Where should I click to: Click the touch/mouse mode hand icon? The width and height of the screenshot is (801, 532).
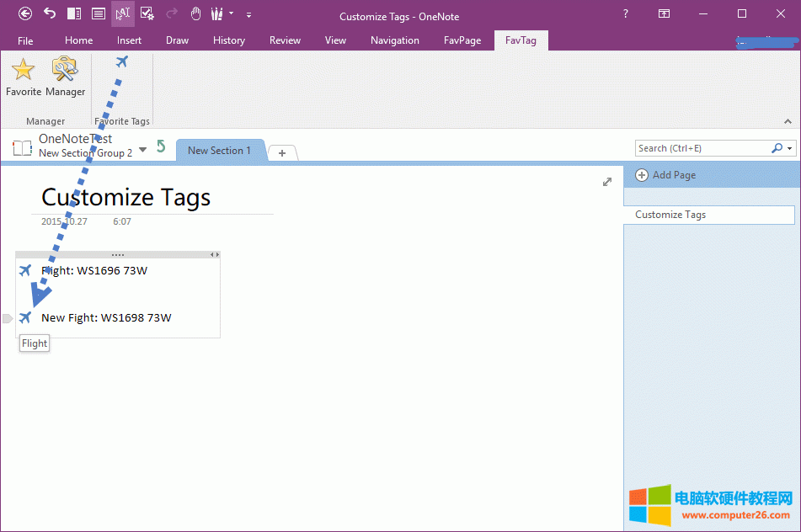pos(195,13)
